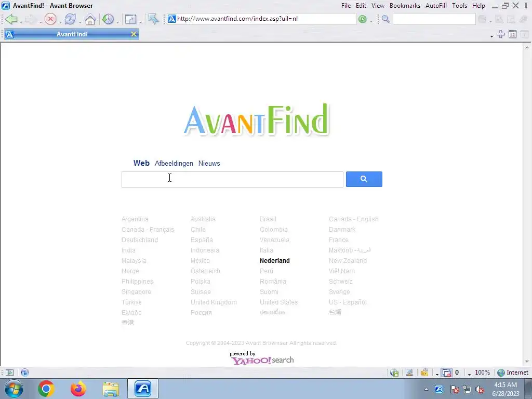This screenshot has width=532, height=399.
Task: Open the History clock icon
Action: 108,19
